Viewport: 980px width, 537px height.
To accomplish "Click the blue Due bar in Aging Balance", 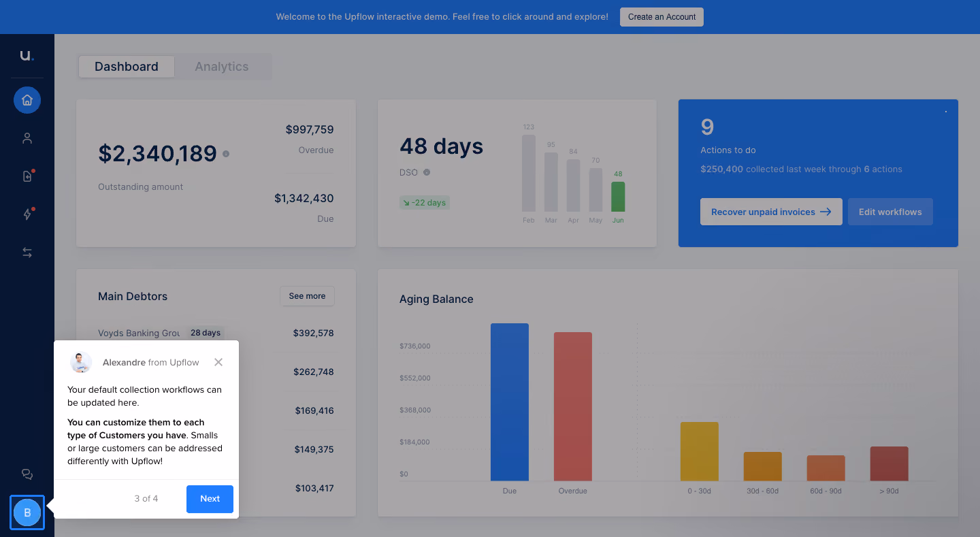I will pos(510,402).
